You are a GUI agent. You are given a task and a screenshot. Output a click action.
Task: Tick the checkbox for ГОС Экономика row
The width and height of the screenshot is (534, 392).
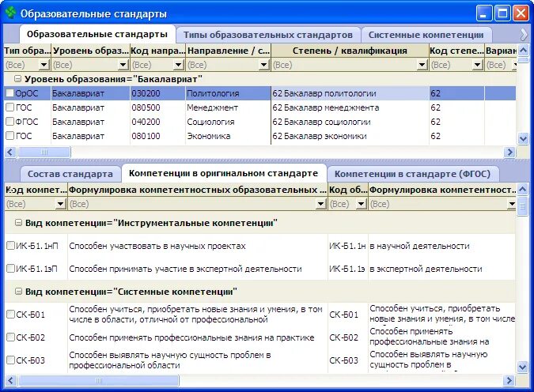(10, 136)
